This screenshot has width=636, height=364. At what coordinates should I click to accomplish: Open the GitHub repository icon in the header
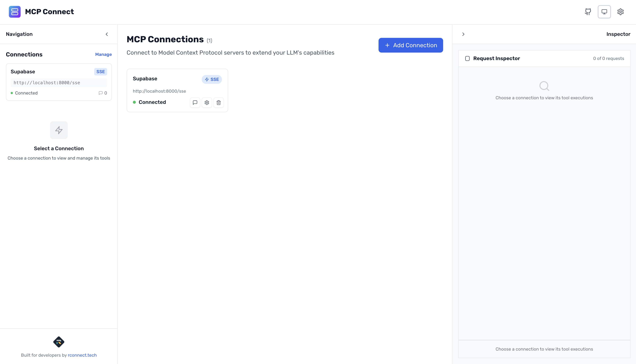pos(588,12)
